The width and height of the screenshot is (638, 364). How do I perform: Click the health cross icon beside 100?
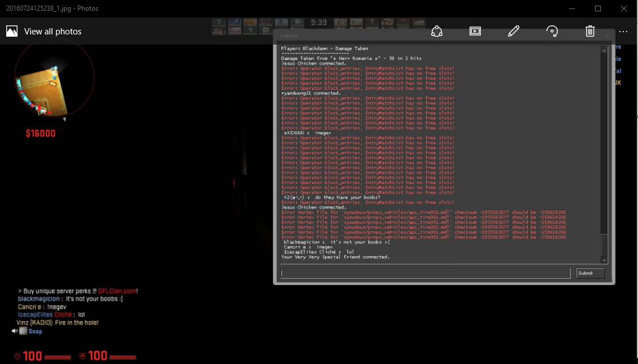point(18,356)
